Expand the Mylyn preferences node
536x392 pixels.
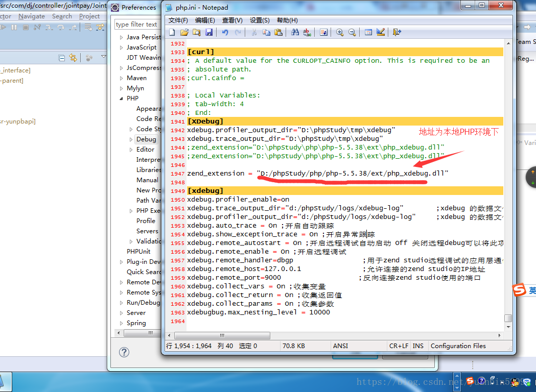pyautogui.click(x=121, y=88)
